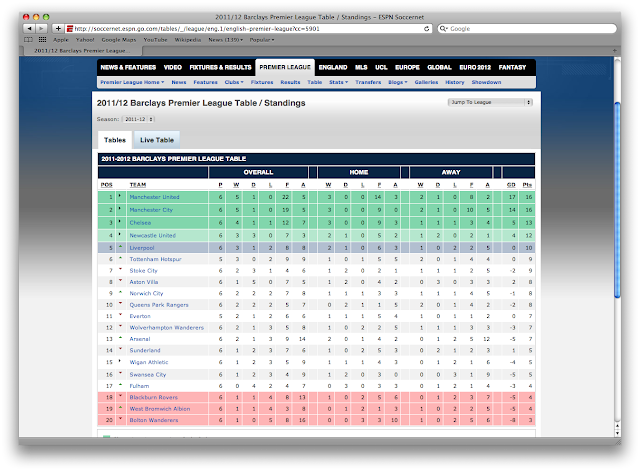The image size is (640, 471).
Task: Open the England nav item
Action: 333,67
